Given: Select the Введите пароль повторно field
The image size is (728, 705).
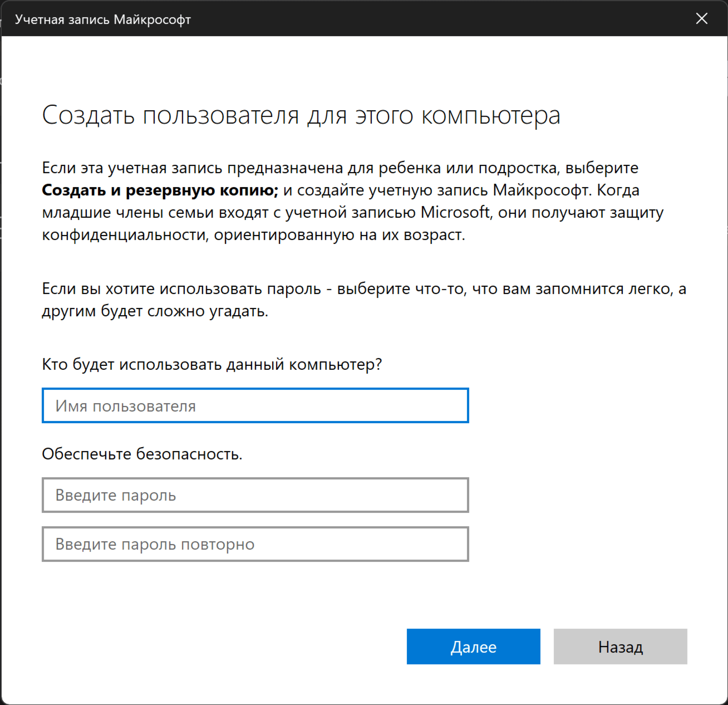Looking at the screenshot, I should (x=255, y=544).
